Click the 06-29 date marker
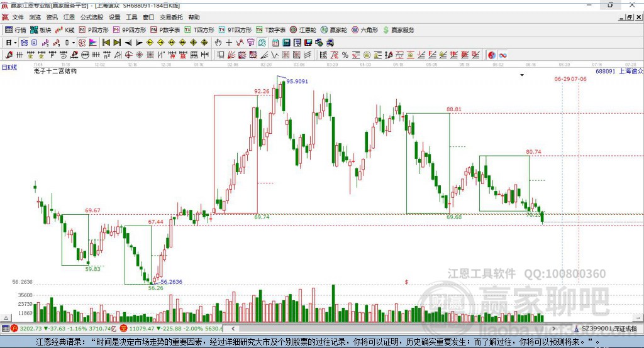Viewport: 644px width, 348px height. coord(562,79)
